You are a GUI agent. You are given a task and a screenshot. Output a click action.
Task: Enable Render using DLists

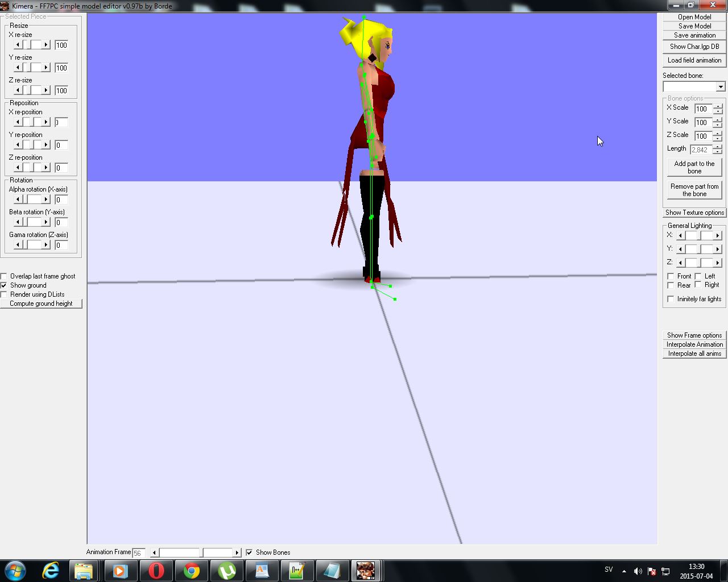pos(4,294)
